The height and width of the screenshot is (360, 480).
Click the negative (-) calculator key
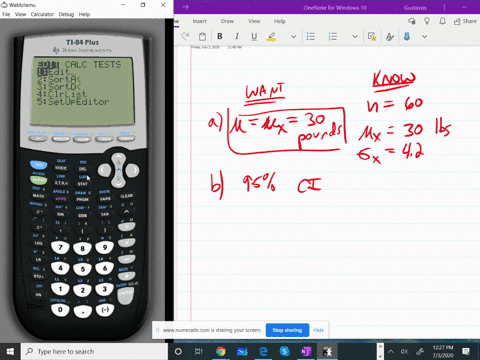[105, 310]
